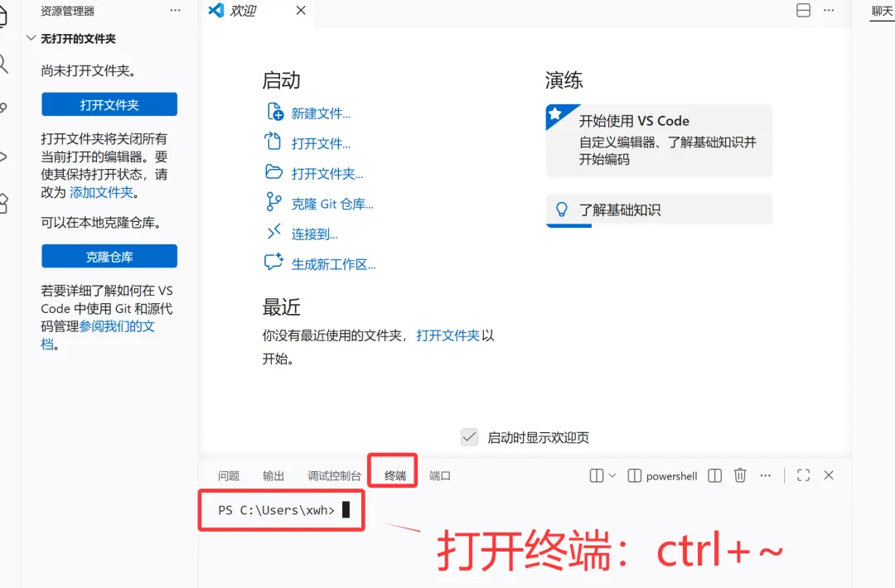Click the clone Git repository branch icon
The height and width of the screenshot is (588, 895).
(x=273, y=202)
